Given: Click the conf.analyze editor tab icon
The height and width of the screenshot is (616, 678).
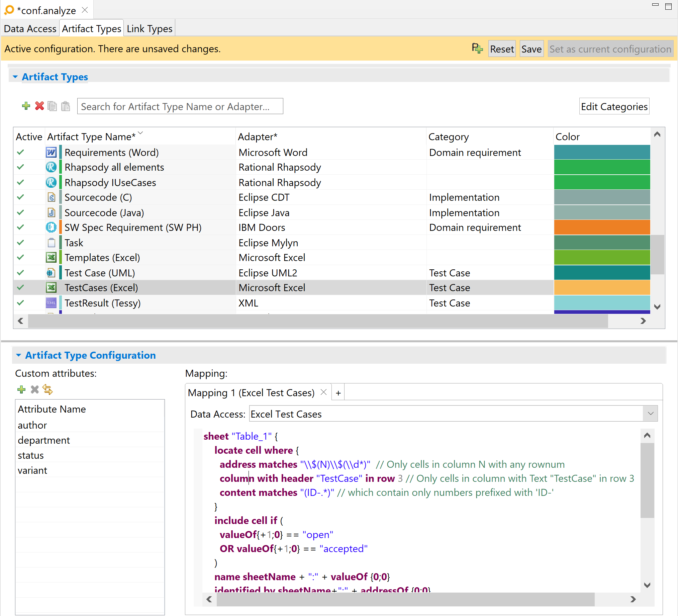Looking at the screenshot, I should coord(9,10).
